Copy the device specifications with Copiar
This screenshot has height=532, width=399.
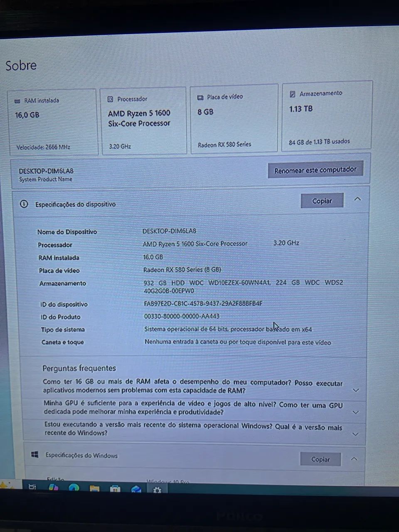[322, 201]
